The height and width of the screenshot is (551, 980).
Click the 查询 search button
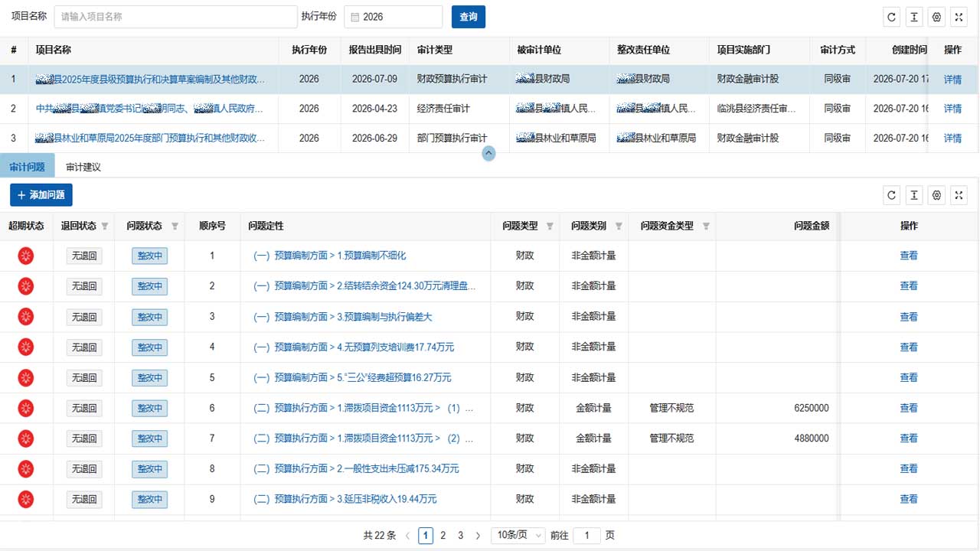point(469,17)
